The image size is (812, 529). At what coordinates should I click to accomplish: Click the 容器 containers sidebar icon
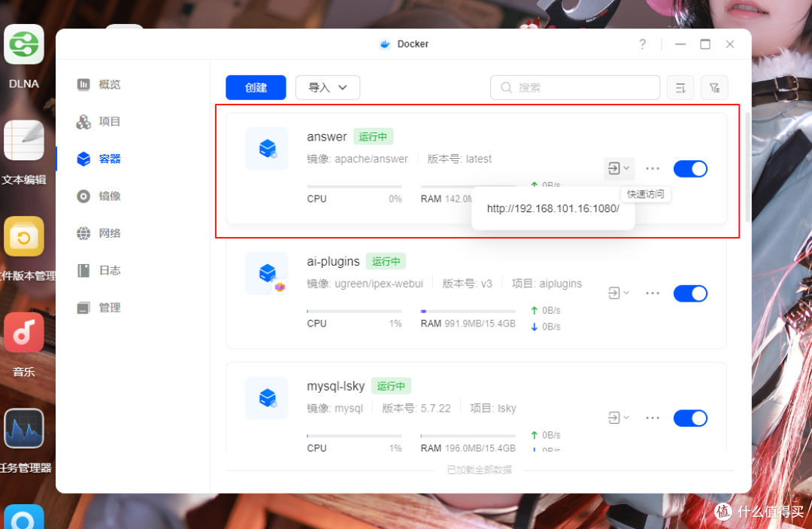click(x=83, y=159)
